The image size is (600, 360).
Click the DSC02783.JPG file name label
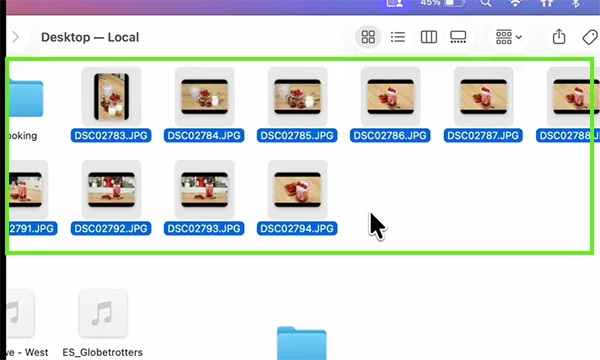click(x=111, y=135)
